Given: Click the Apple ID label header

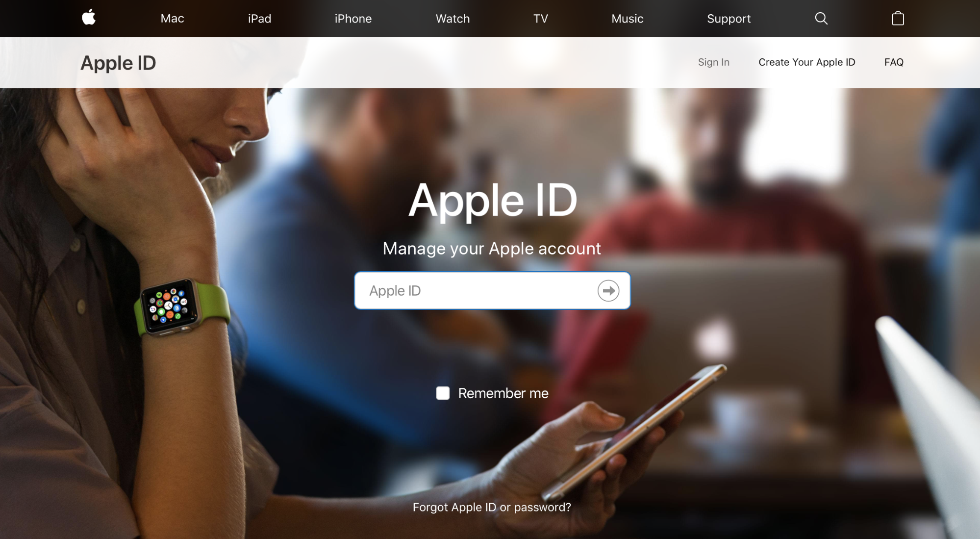Looking at the screenshot, I should [118, 62].
